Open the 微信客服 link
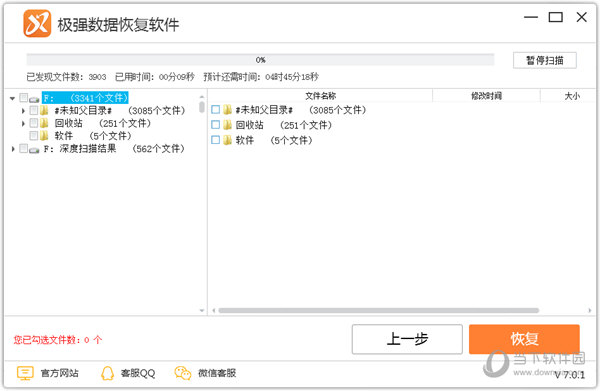Screen dimensions: 600x391 [x=217, y=373]
